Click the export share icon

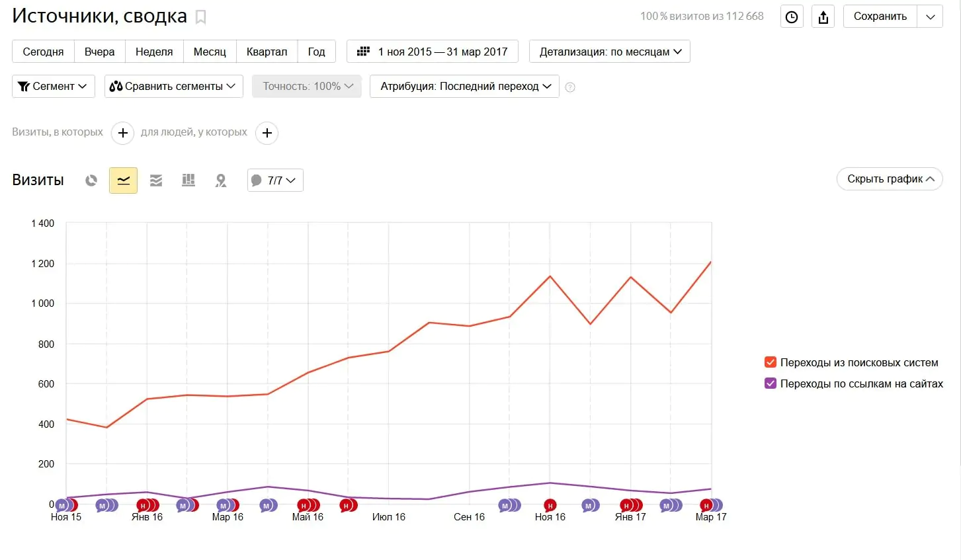pyautogui.click(x=823, y=17)
